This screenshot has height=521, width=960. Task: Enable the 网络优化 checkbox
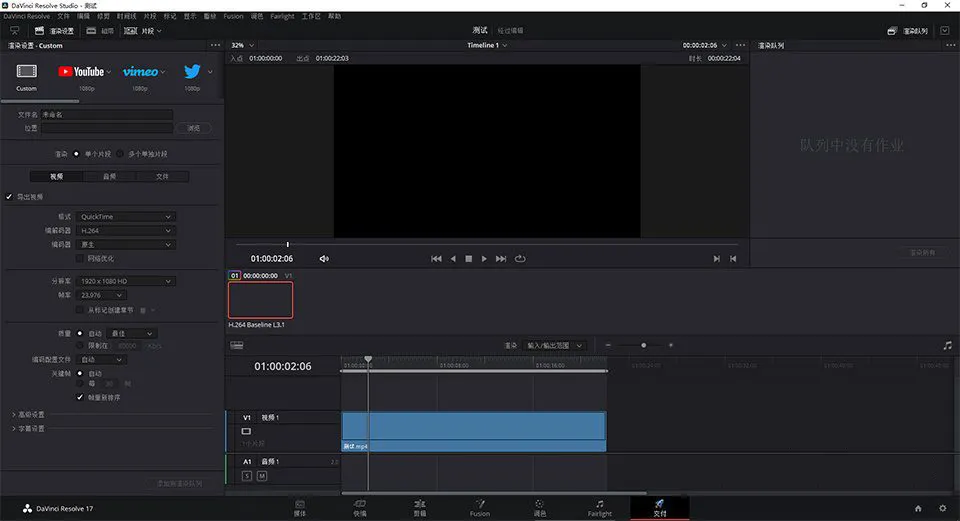(80, 258)
